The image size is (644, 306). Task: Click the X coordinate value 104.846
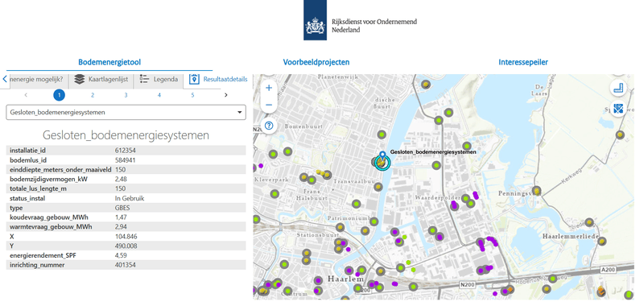[126, 236]
